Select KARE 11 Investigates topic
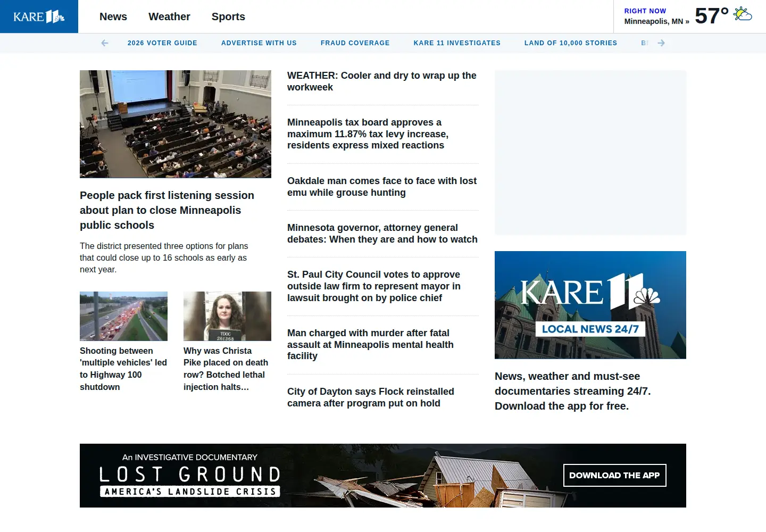766x532 pixels. [x=457, y=43]
